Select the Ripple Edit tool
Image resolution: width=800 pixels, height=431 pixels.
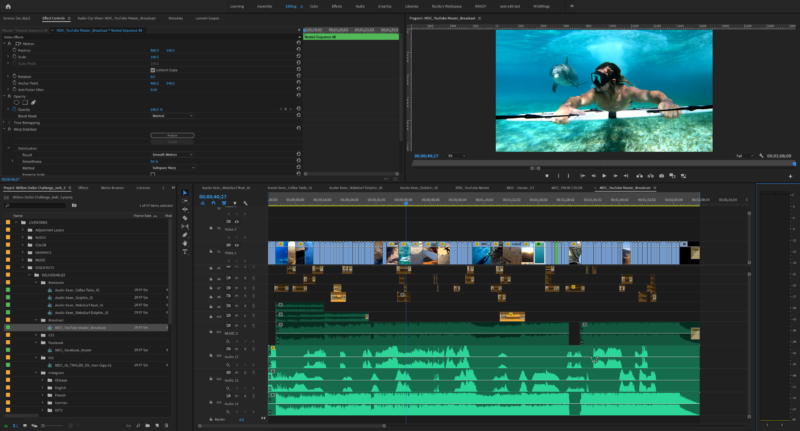185,210
